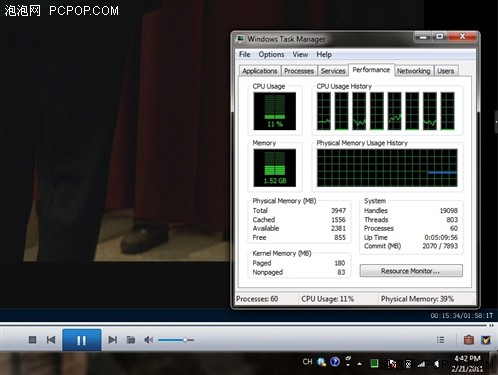Select the Services tab

(333, 71)
